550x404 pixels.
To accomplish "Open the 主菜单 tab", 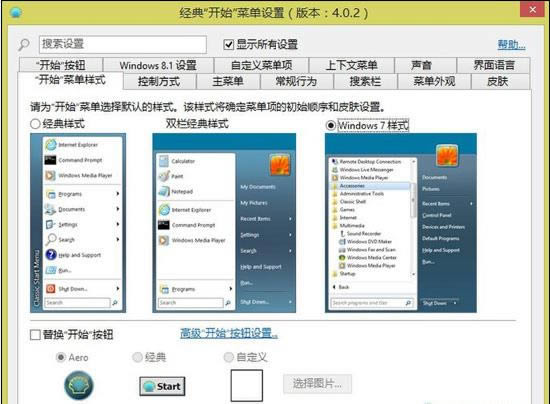I will (x=228, y=81).
